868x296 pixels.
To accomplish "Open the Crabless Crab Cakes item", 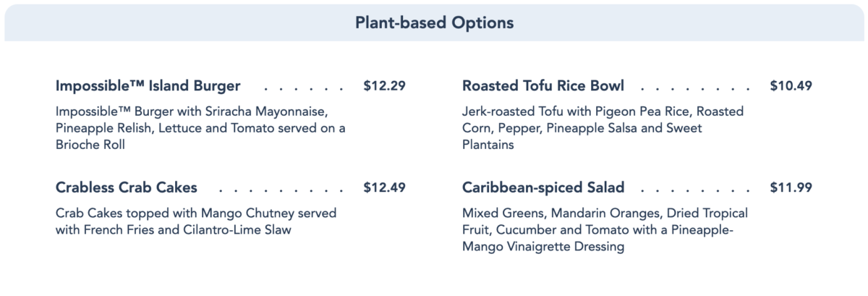I will point(126,187).
